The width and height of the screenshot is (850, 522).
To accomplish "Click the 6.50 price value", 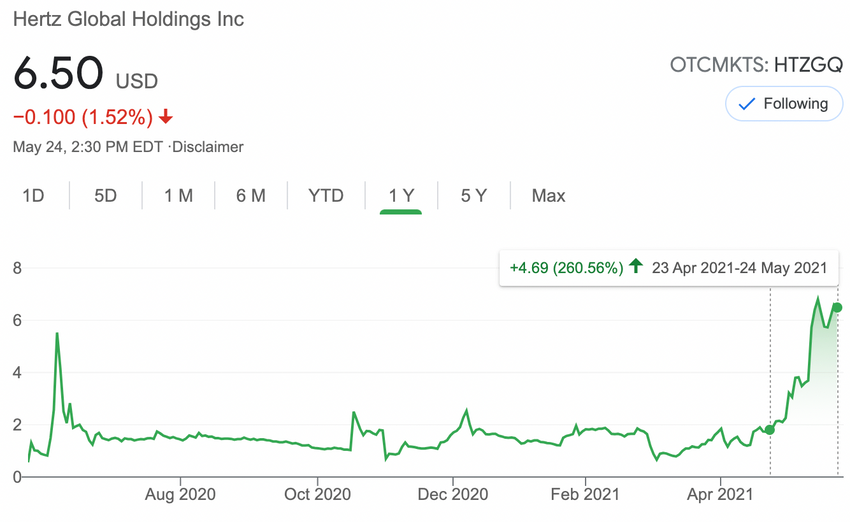I will coord(58,73).
